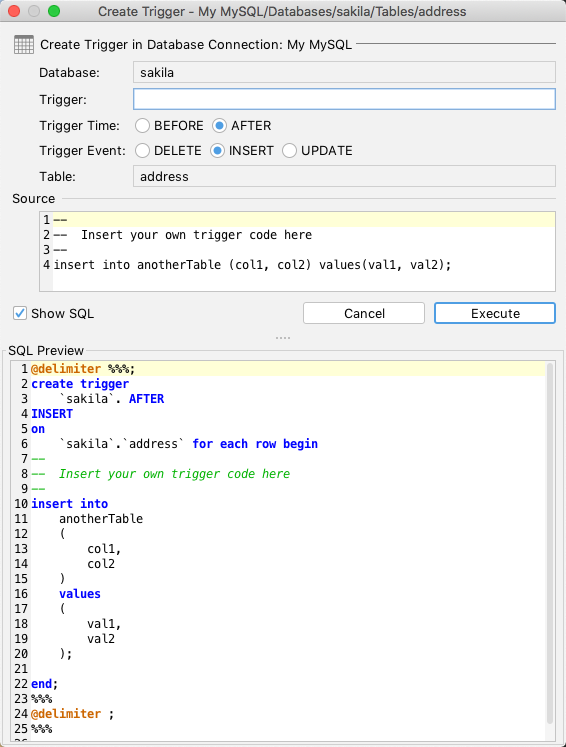566x747 pixels.
Task: Click 'insert into' on preview line 10
Action: (70, 504)
